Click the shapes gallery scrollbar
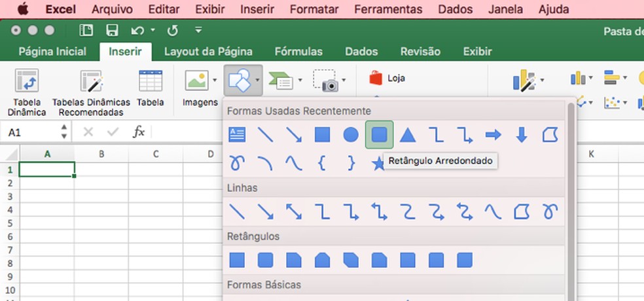This screenshot has height=301, width=644. point(571,202)
